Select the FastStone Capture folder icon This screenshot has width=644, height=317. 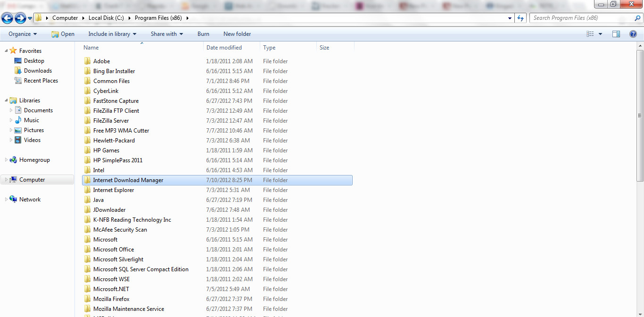click(87, 100)
